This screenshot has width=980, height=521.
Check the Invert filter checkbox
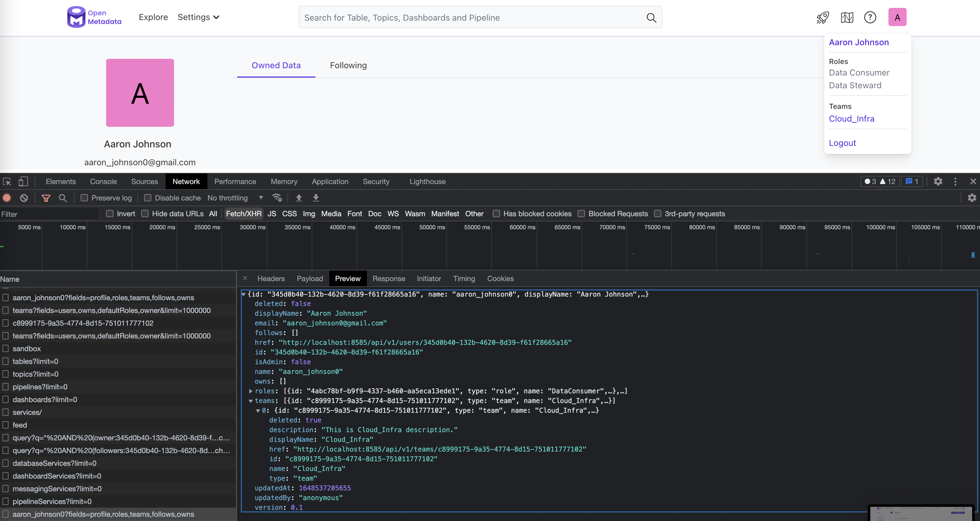pos(109,213)
